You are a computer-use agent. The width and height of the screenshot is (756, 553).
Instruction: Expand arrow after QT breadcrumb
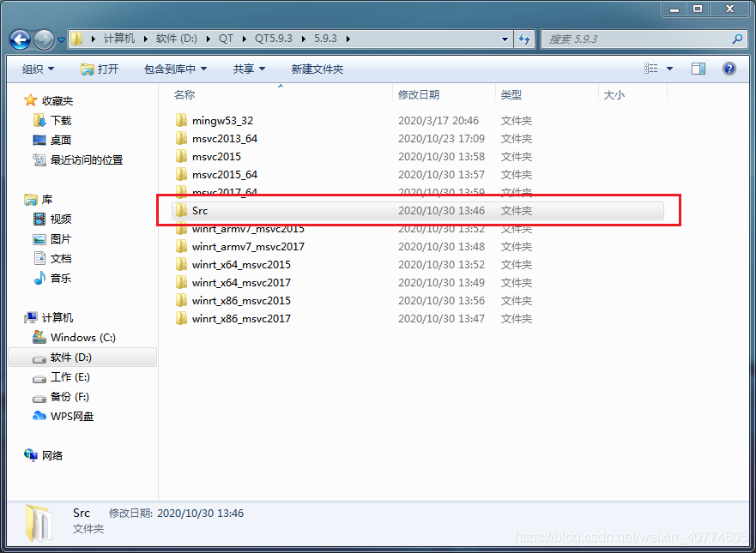(x=244, y=39)
